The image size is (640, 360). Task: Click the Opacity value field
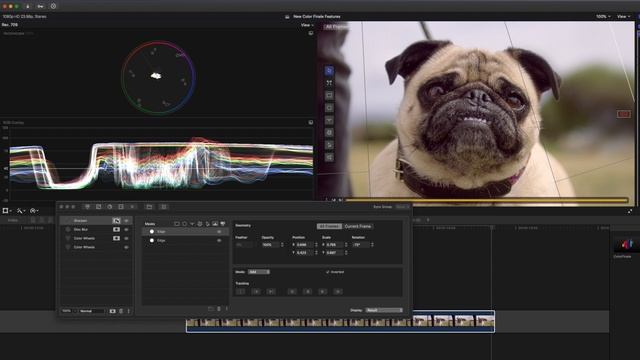tap(270, 245)
